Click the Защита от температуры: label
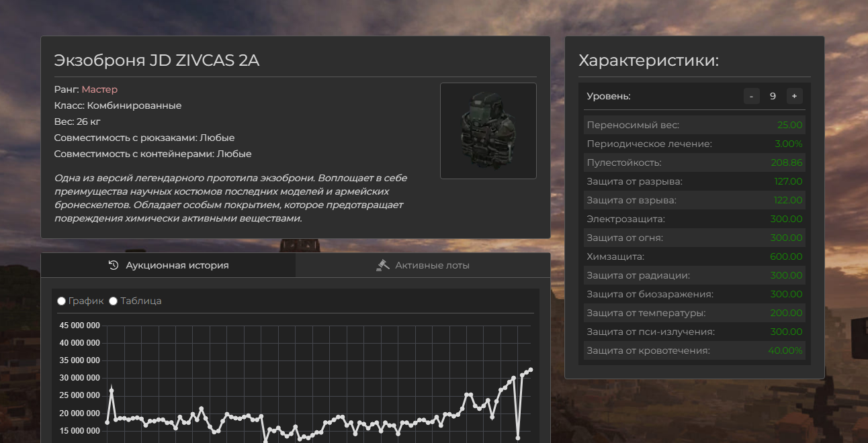This screenshot has height=443, width=868. coord(646,313)
